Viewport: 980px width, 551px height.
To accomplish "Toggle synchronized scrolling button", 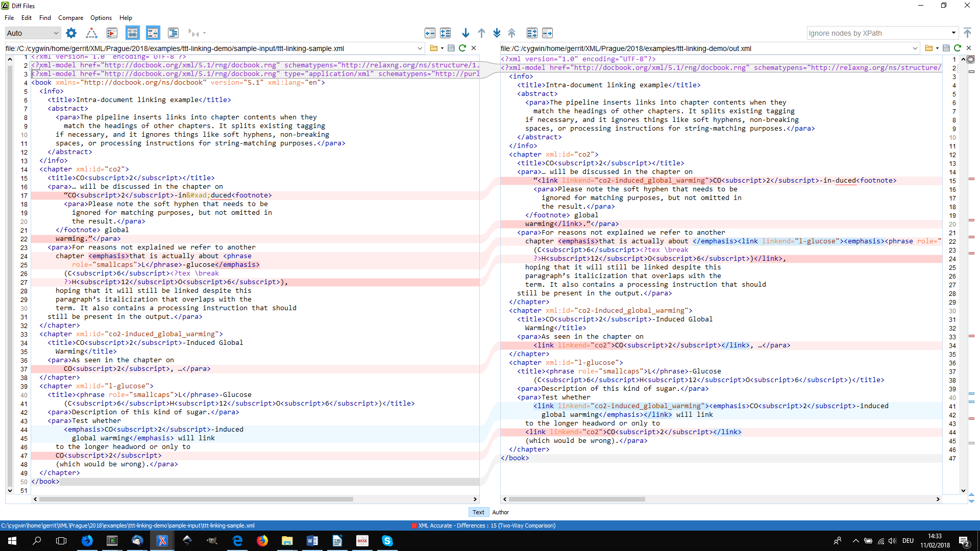I will tap(132, 33).
